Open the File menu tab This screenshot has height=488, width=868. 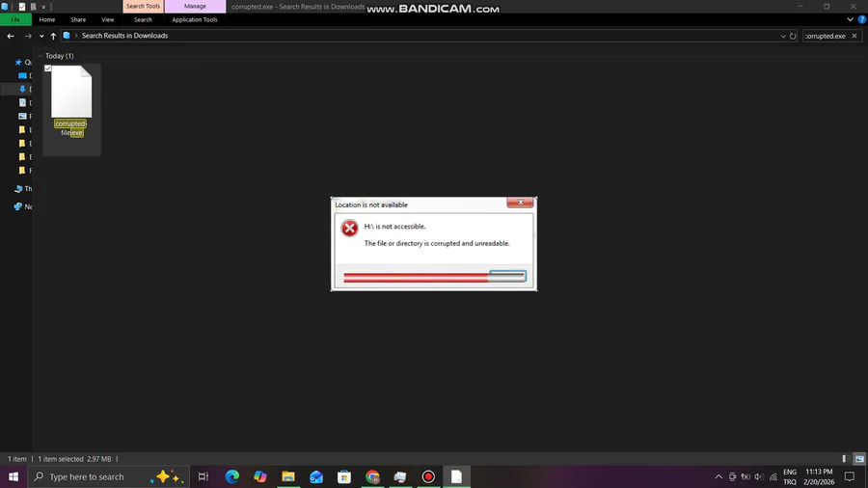click(15, 19)
